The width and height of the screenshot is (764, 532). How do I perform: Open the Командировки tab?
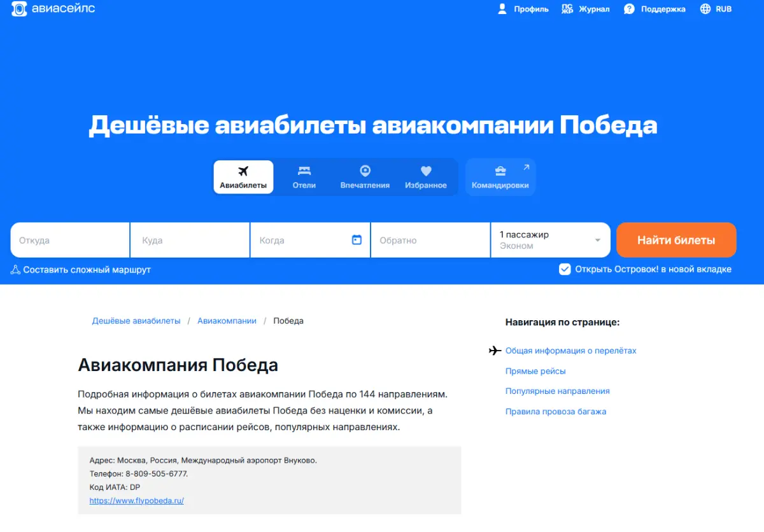point(500,177)
